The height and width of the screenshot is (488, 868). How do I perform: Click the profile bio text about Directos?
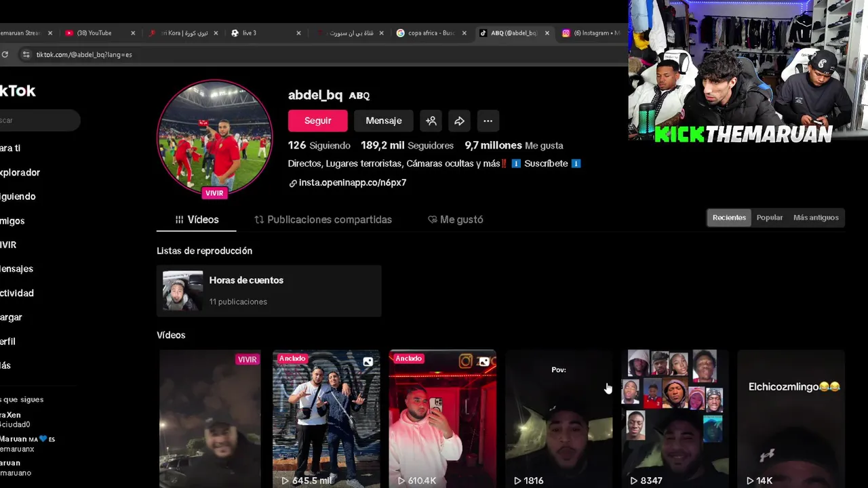point(434,163)
